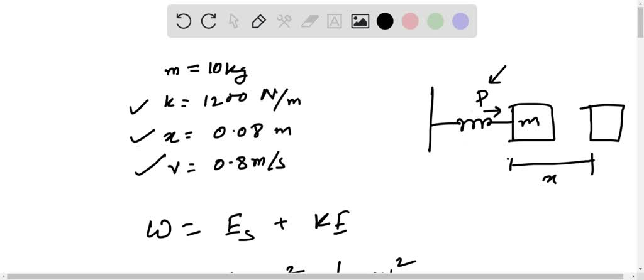Screen dimensions: 644x280
Task: Open the crossed tools icon
Action: point(284,21)
